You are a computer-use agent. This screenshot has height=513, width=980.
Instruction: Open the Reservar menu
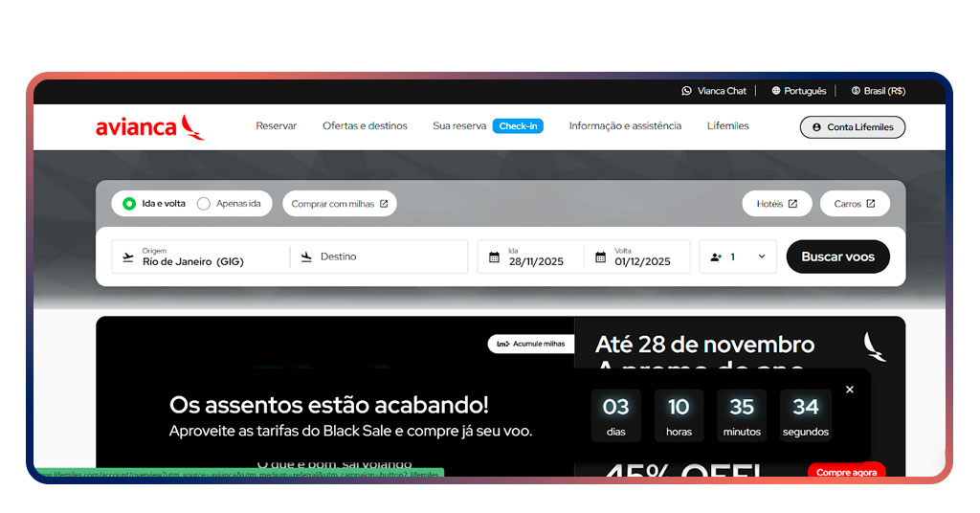coord(277,125)
